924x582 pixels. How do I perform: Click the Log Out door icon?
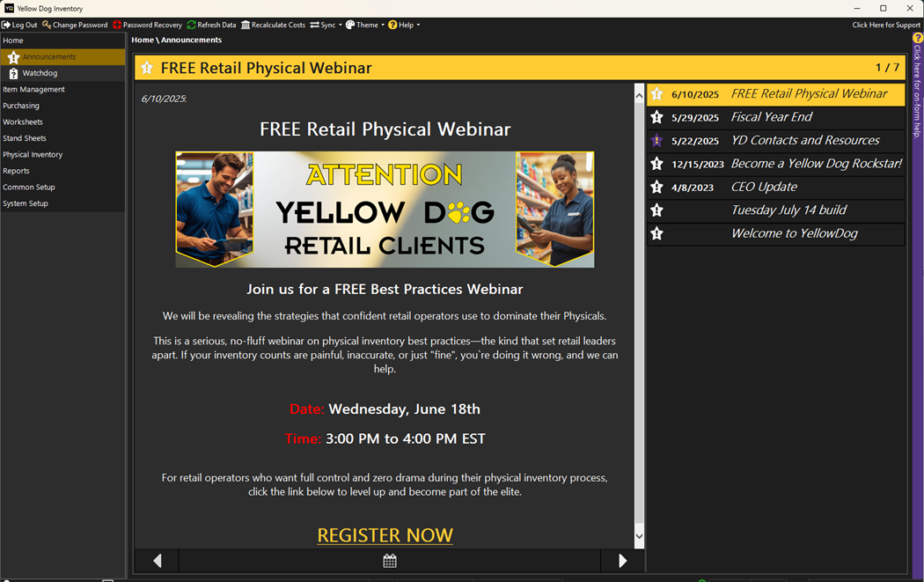(x=6, y=25)
